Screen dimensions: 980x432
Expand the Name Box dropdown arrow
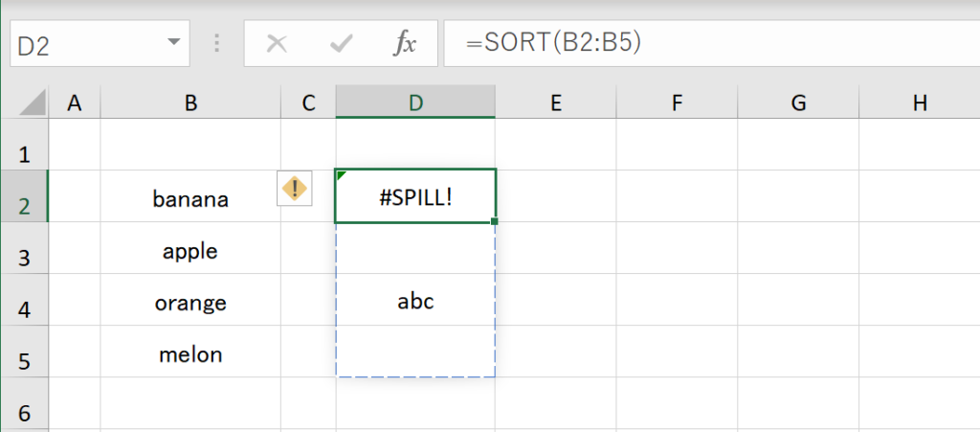point(173,43)
